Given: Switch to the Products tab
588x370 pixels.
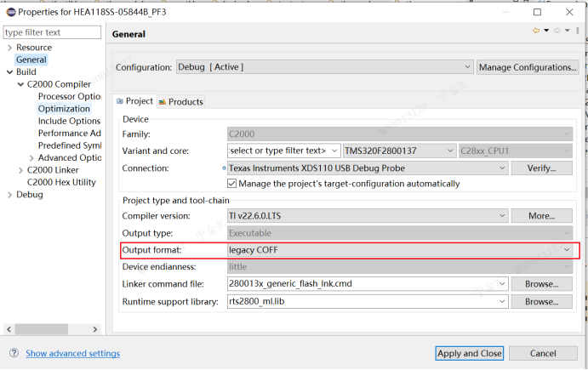Looking at the screenshot, I should coord(181,102).
